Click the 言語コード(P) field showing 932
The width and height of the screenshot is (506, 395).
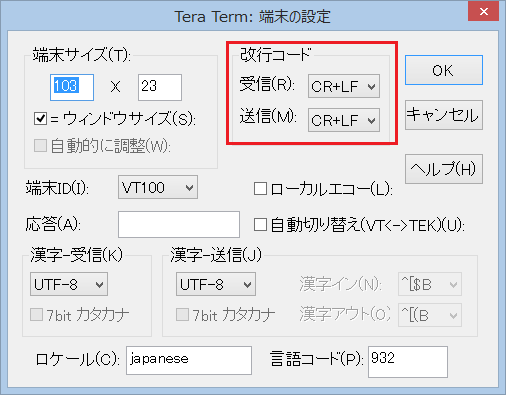pyautogui.click(x=408, y=362)
